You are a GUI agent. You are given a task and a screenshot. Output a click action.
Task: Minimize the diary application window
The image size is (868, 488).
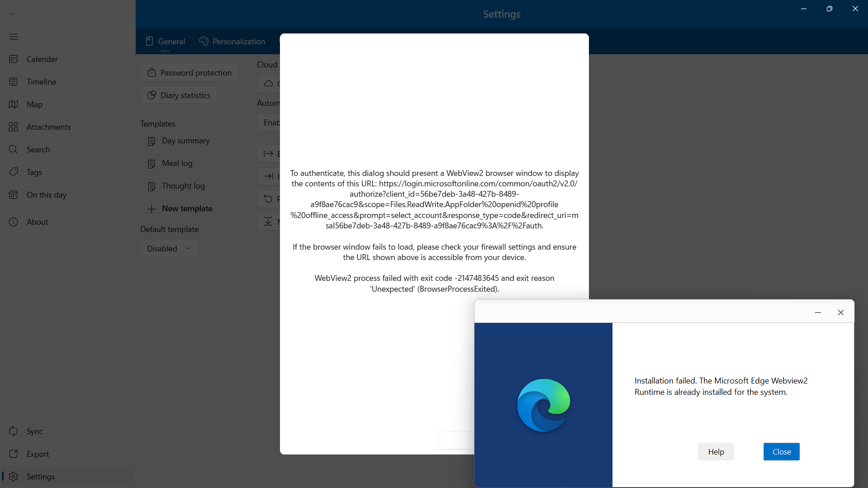[x=804, y=9]
